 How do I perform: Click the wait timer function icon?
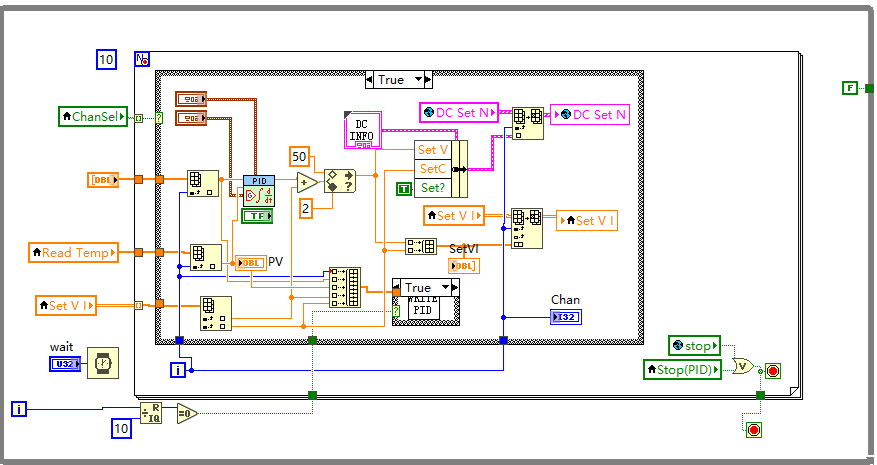click(101, 363)
